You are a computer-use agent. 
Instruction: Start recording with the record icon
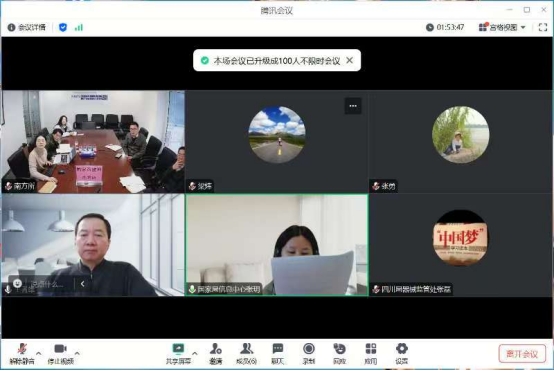(309, 349)
